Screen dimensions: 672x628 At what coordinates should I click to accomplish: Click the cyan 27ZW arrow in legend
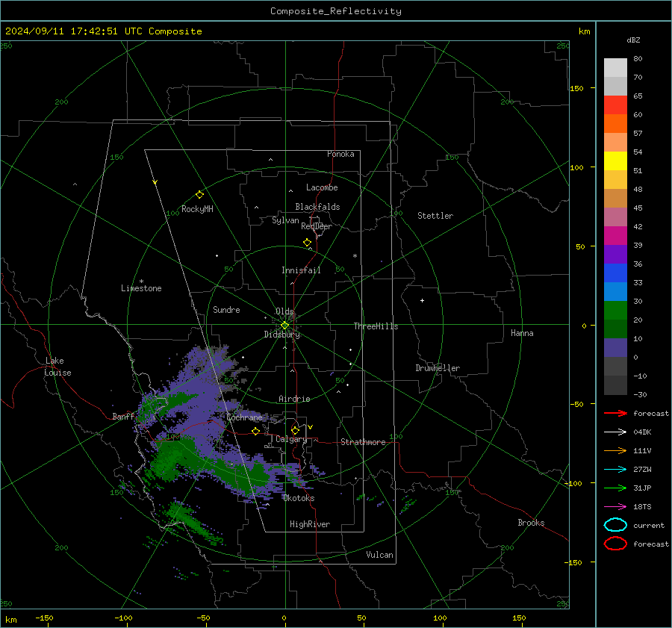click(615, 470)
